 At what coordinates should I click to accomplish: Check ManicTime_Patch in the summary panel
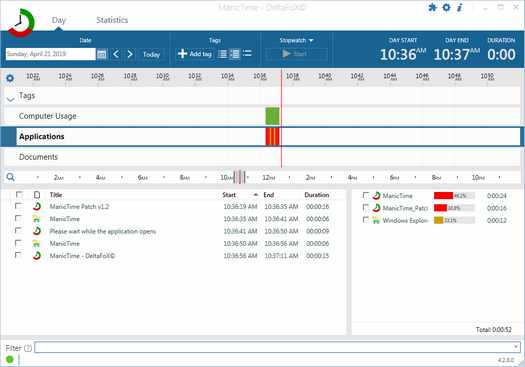tap(366, 208)
